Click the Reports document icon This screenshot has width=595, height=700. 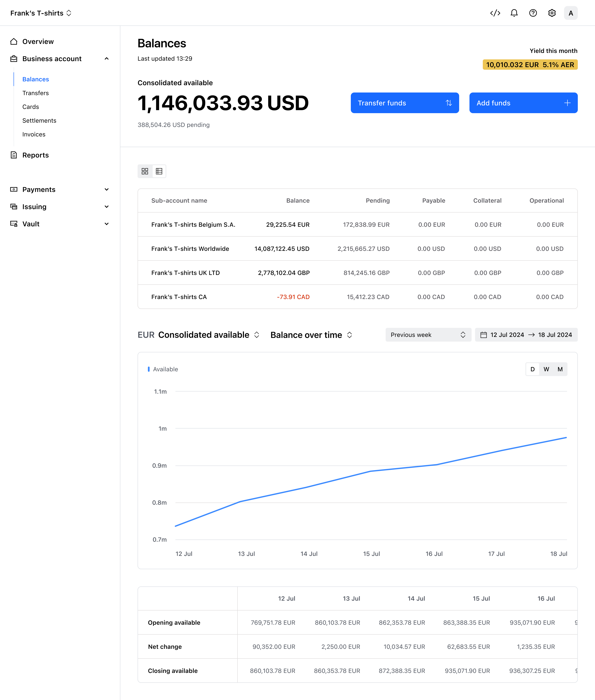point(14,155)
